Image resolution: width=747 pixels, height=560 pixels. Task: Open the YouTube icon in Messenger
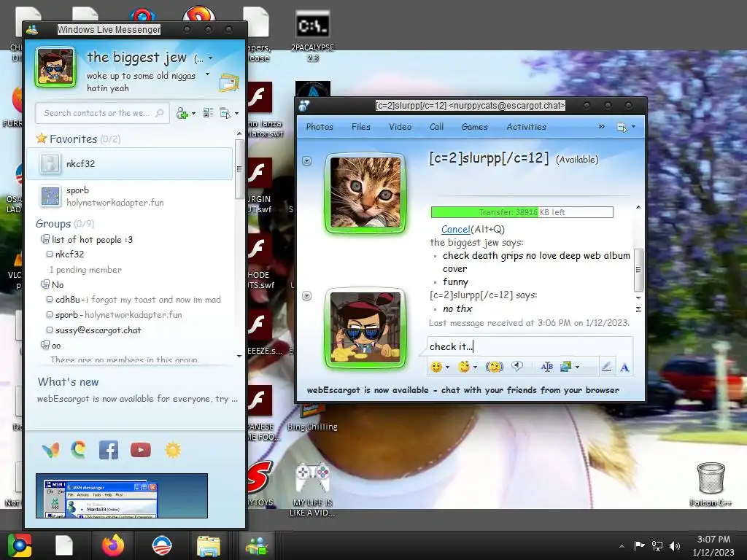pyautogui.click(x=141, y=450)
